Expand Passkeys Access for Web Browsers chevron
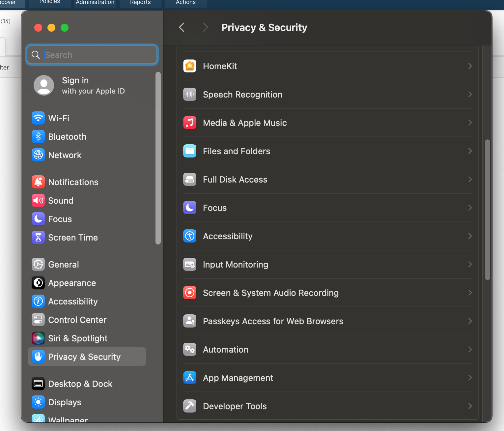Image resolution: width=504 pixels, height=431 pixels. click(x=470, y=321)
